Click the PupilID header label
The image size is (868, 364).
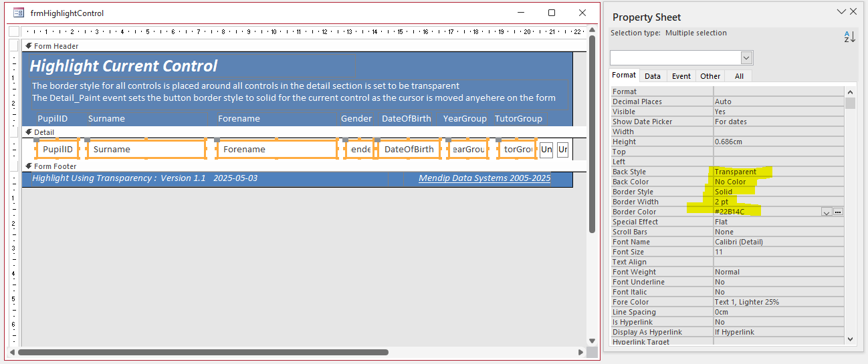[x=52, y=119]
